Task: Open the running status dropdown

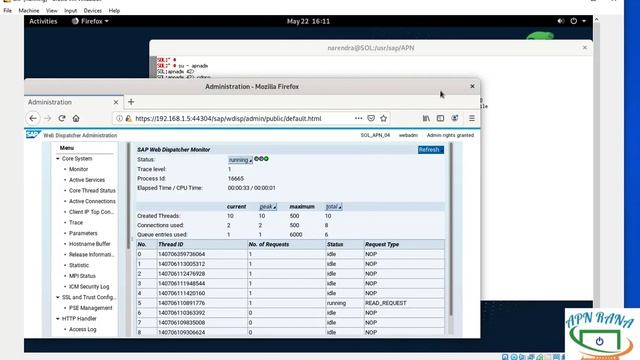Action: click(x=240, y=160)
